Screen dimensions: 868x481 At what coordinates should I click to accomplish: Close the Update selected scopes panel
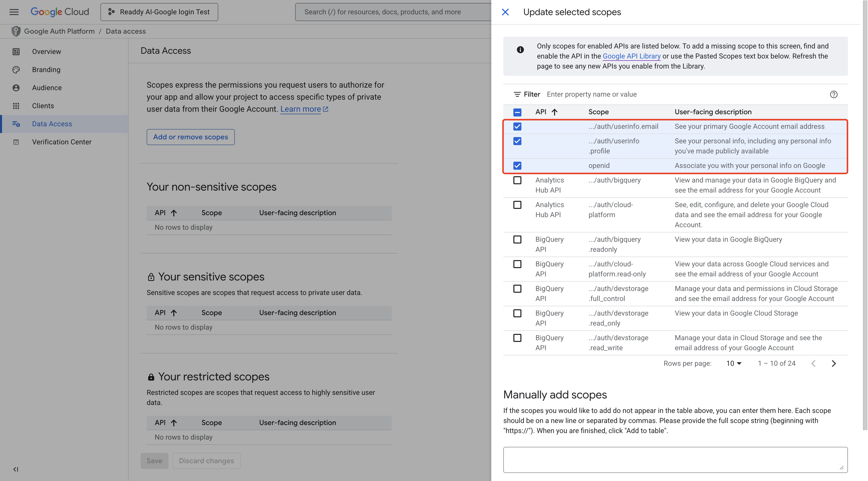tap(505, 12)
